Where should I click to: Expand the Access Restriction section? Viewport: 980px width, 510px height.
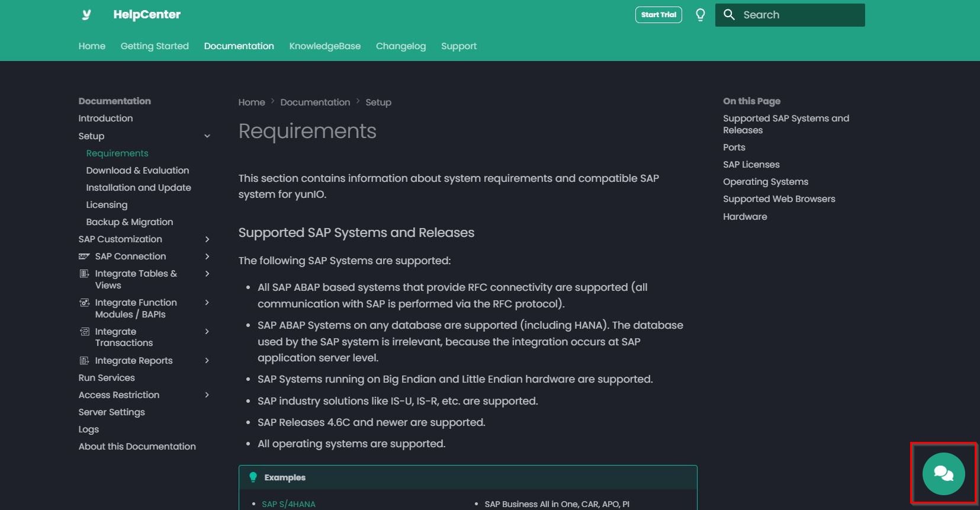coord(207,395)
